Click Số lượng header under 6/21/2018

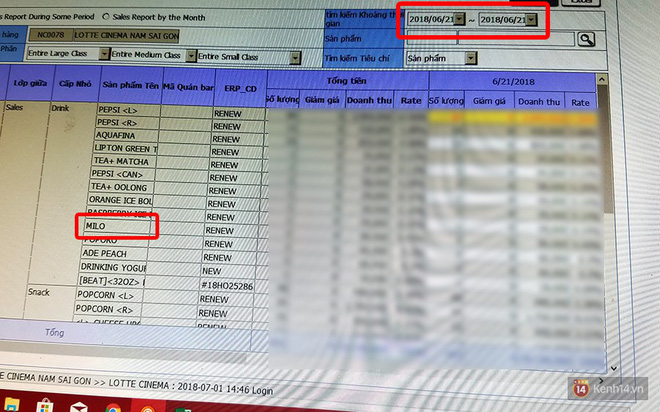[446, 101]
